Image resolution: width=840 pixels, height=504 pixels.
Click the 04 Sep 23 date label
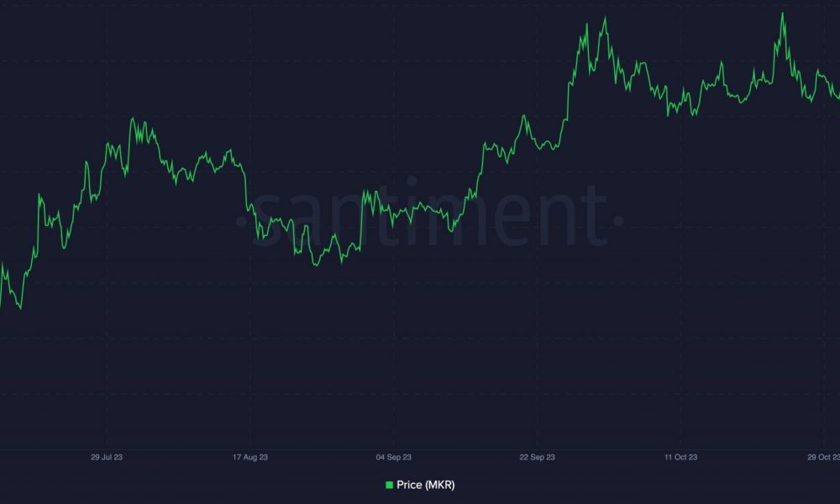pos(394,457)
